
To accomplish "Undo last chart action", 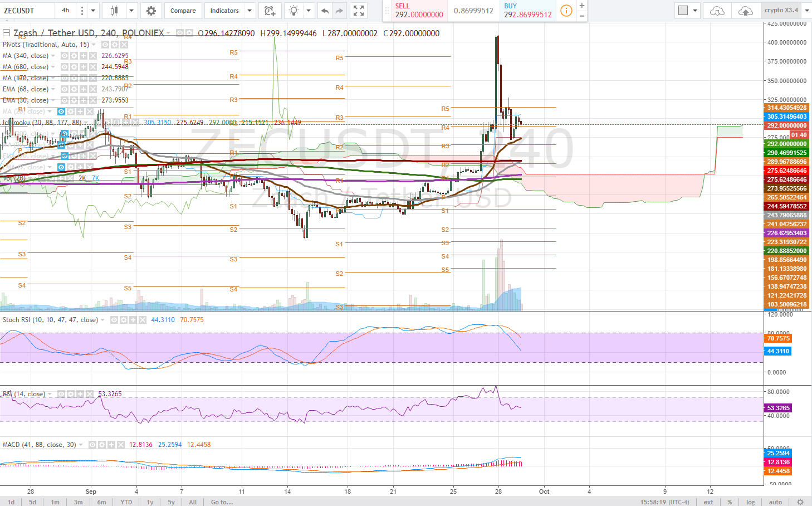I will tap(325, 11).
